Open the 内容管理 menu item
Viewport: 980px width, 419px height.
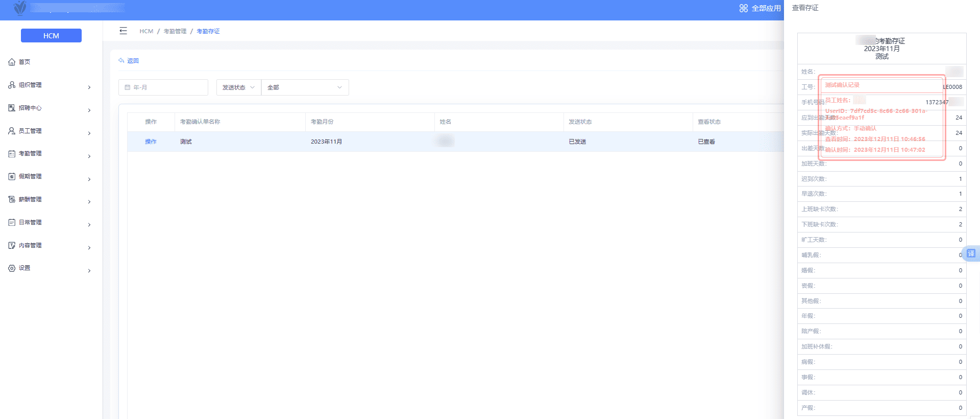click(31, 245)
